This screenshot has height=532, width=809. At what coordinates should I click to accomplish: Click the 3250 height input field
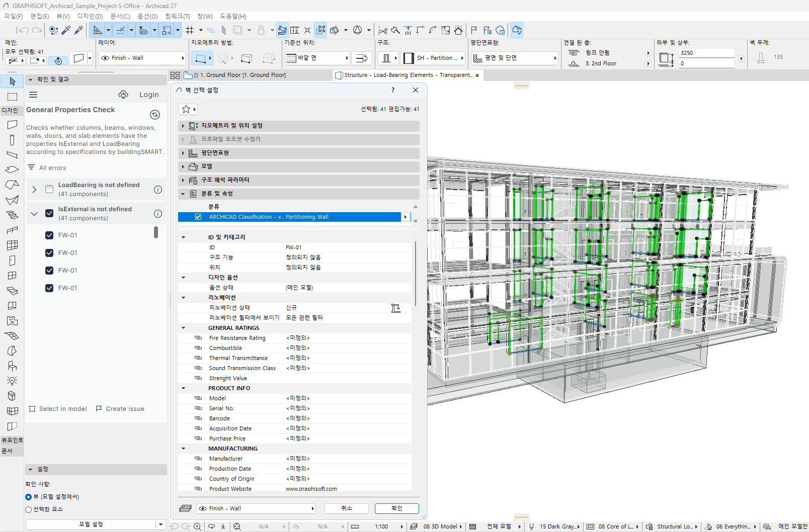(x=706, y=53)
